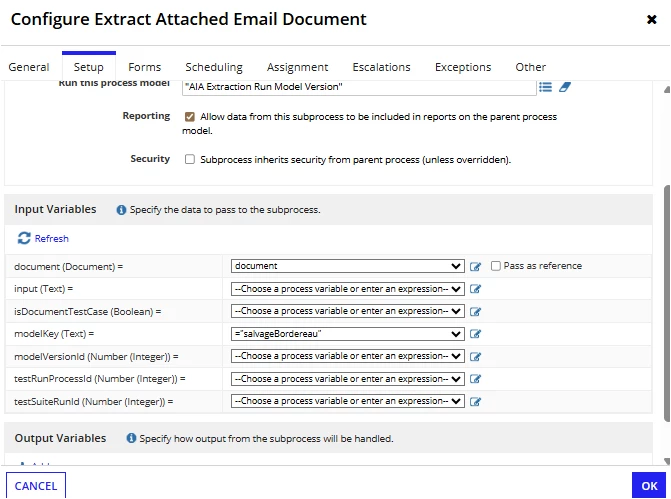The height and width of the screenshot is (499, 671).
Task: Click the Refresh input variables icon
Action: point(24,238)
